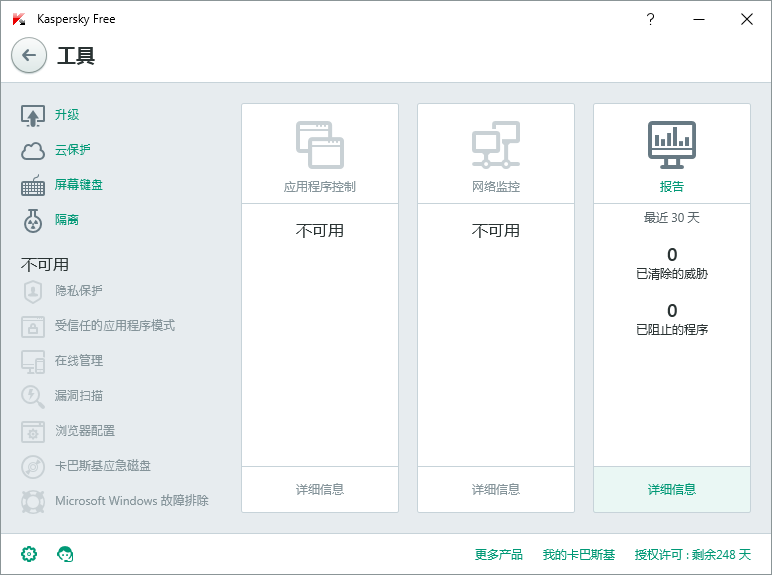Open the 云保护 cloud protection link
Viewport: 772px width, 575px height.
(x=73, y=150)
